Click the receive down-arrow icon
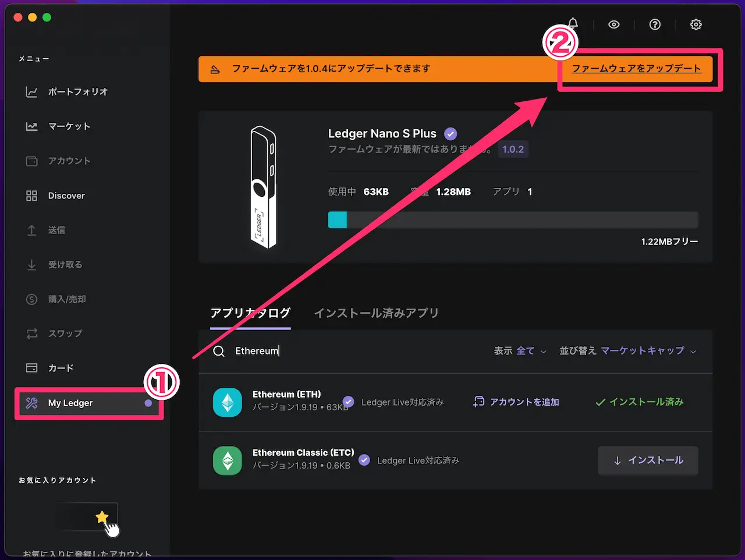This screenshot has height=560, width=745. [31, 264]
